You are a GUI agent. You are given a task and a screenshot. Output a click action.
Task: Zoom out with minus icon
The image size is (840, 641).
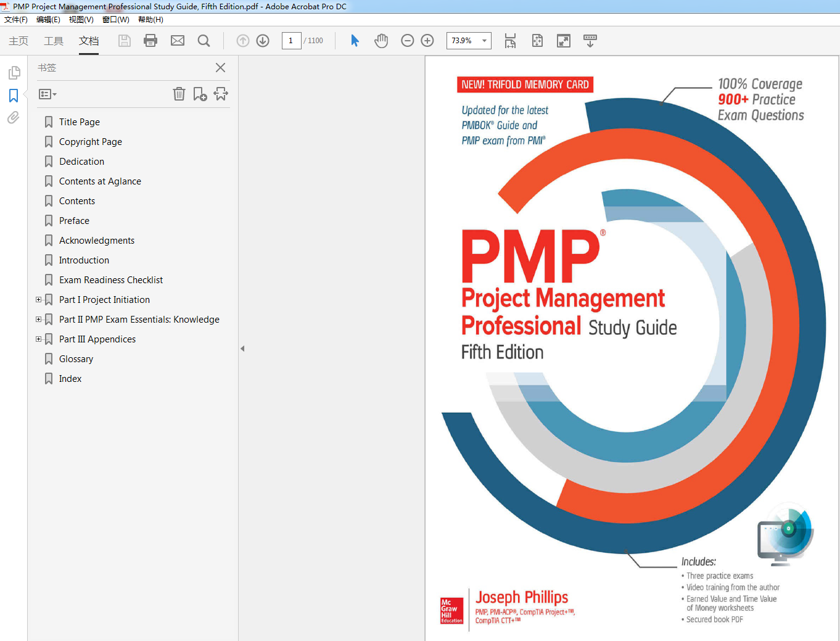tap(407, 41)
